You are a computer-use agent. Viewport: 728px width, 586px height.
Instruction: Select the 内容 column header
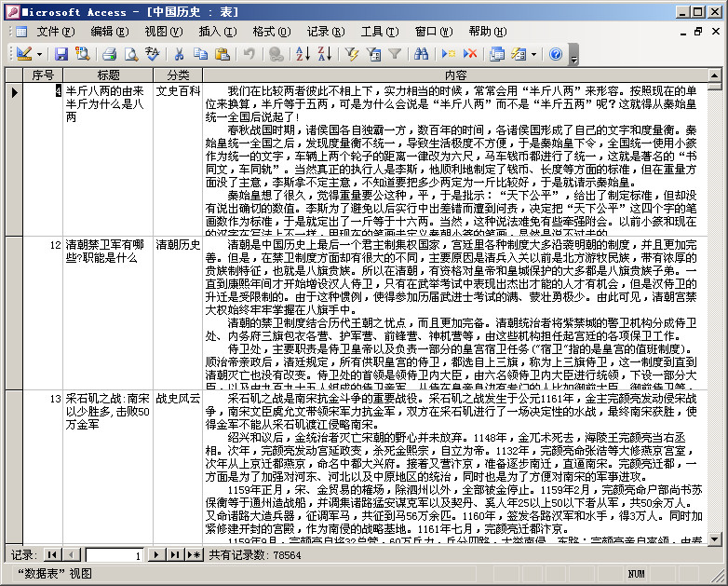455,75
